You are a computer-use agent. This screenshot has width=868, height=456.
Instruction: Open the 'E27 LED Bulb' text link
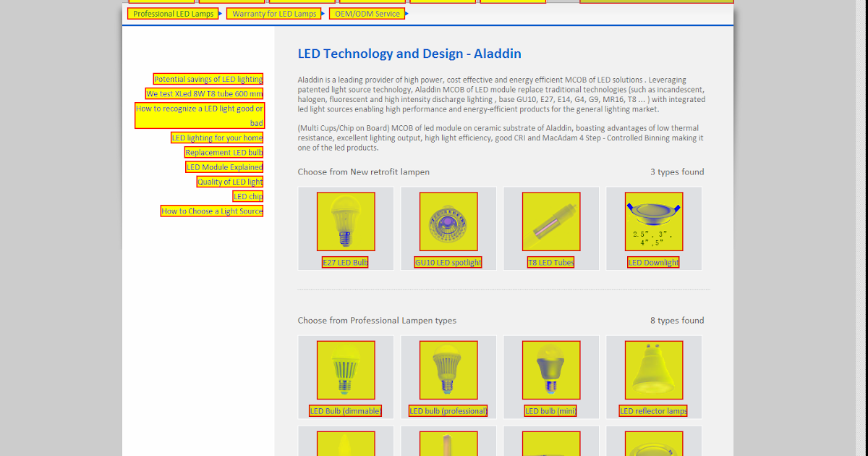346,263
